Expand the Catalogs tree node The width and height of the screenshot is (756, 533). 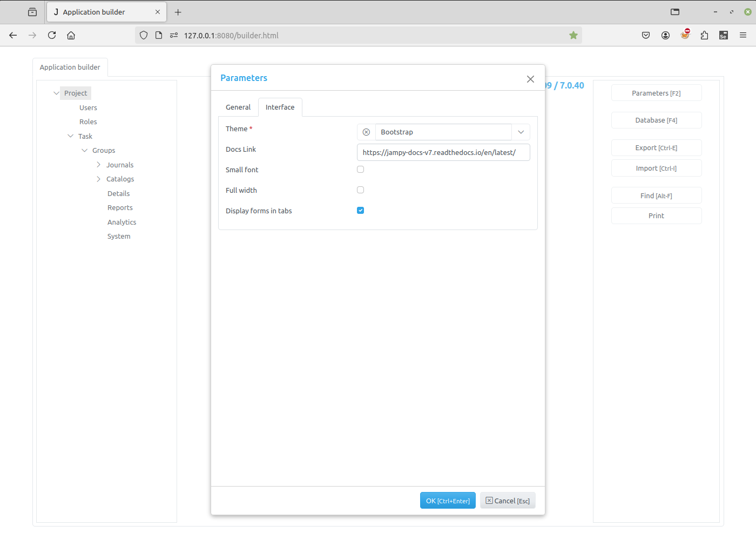(98, 179)
